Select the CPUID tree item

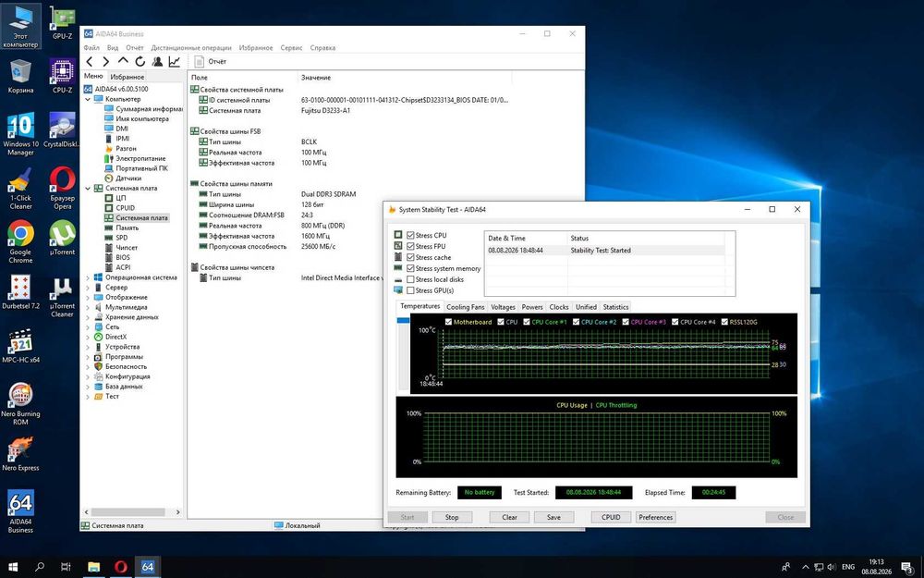126,207
